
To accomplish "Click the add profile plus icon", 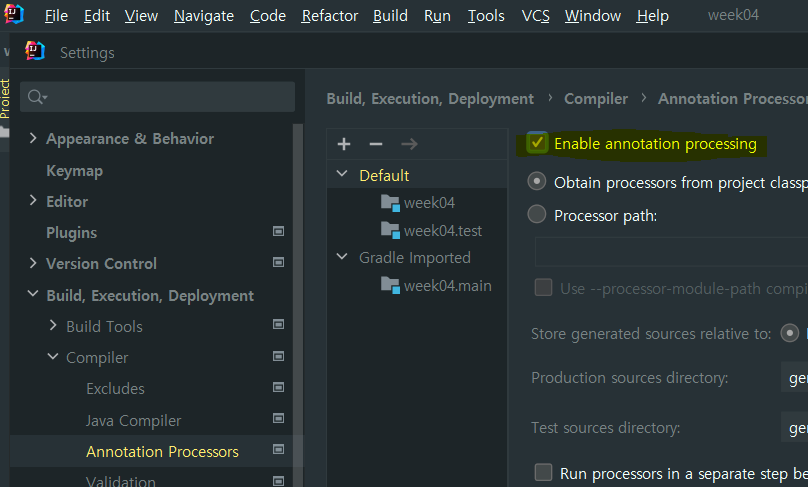I will (344, 144).
